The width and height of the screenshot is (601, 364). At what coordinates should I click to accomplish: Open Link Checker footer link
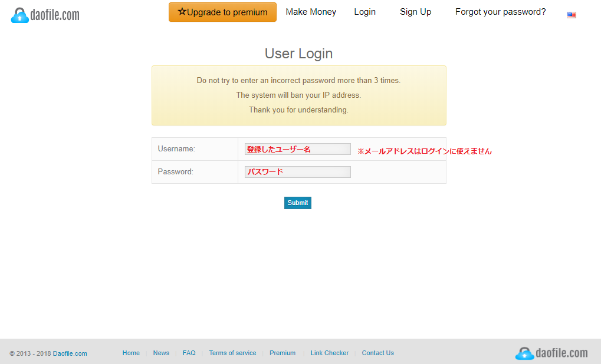click(330, 353)
